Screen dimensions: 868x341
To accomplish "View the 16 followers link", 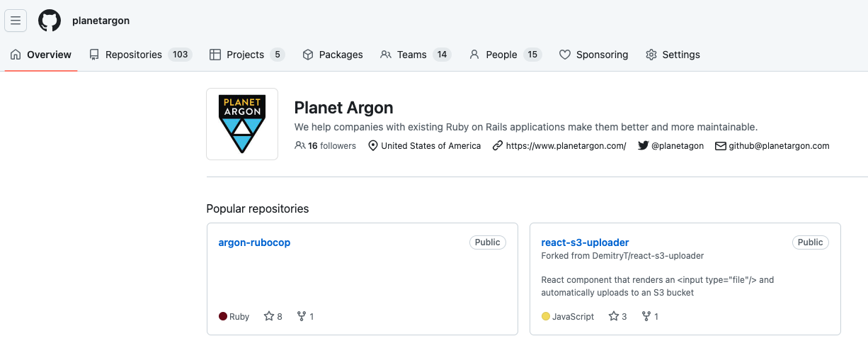I will coord(325,145).
